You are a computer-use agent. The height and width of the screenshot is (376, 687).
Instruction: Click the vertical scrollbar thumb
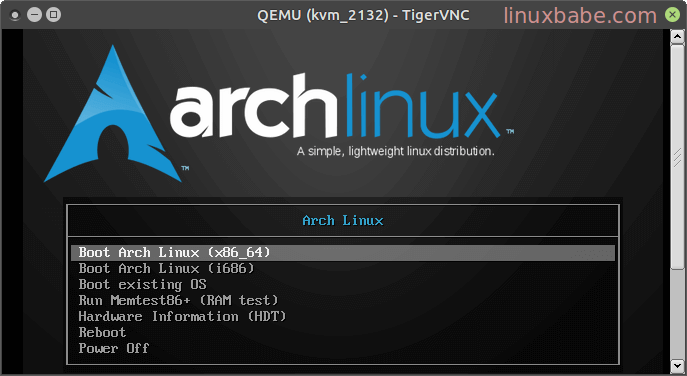pos(677,156)
